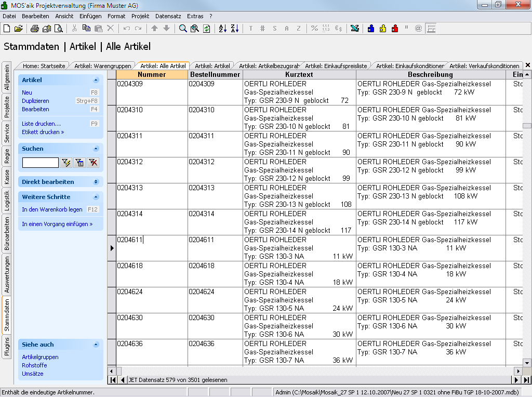Close the current tab with the X
The image size is (532, 397).
coord(528,65)
